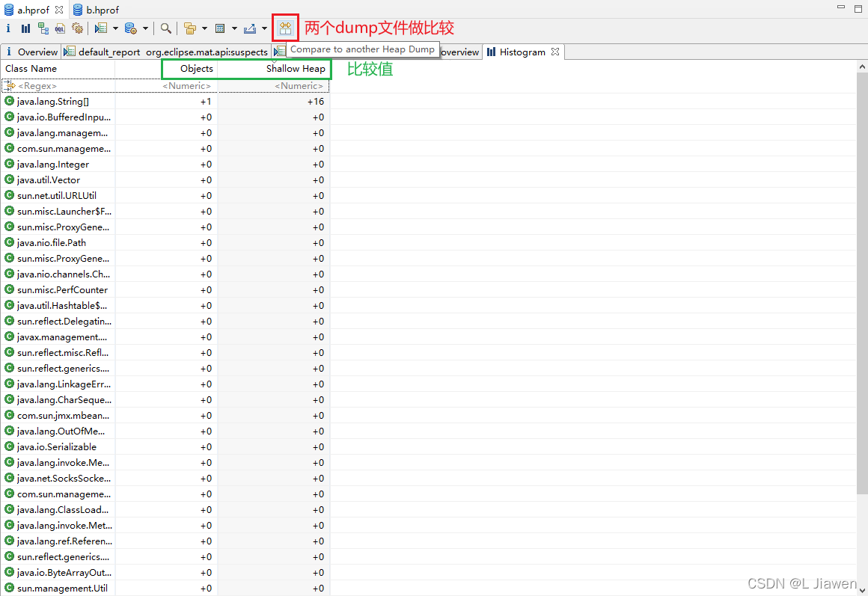Image resolution: width=868 pixels, height=596 pixels.
Task: Expand Query Browser dropdown arrow
Action: [x=145, y=28]
